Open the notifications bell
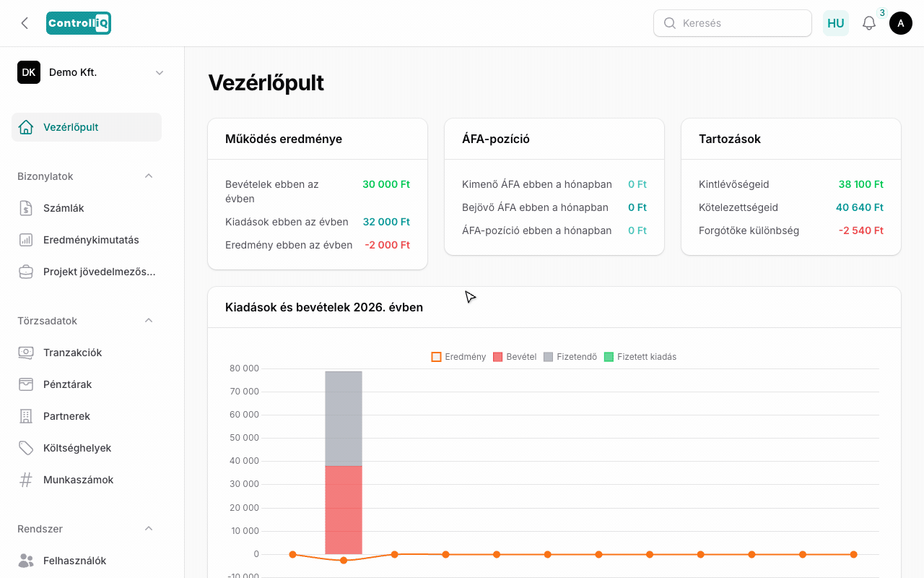The image size is (924, 578). [869, 23]
